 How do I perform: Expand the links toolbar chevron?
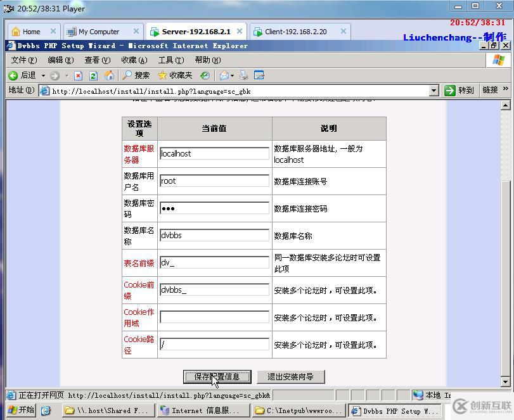tap(506, 89)
